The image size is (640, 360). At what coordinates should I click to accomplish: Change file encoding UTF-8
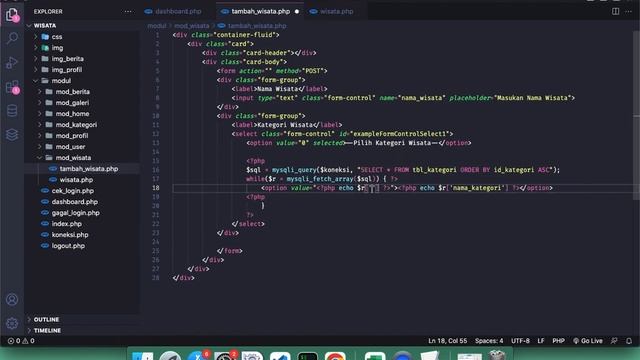(x=520, y=341)
